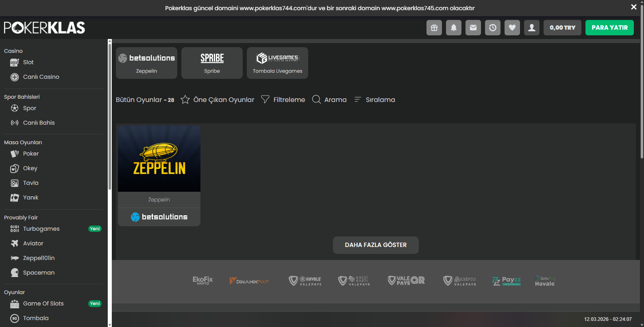Screen dimensions: 644x327
Task: Click the Tavla text in sidebar
Action: tap(31, 183)
